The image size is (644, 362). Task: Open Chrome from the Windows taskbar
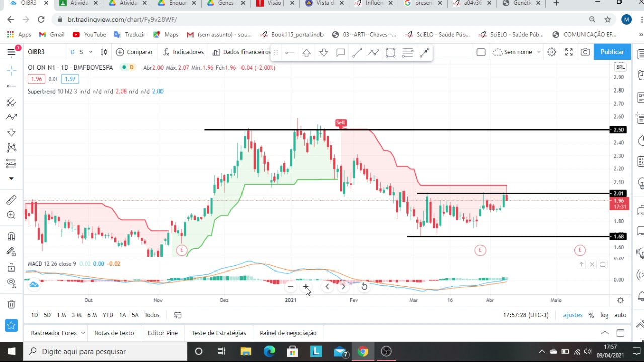click(363, 351)
